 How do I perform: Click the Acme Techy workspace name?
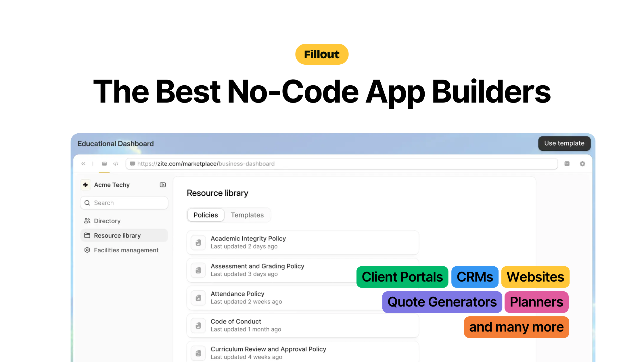(112, 185)
